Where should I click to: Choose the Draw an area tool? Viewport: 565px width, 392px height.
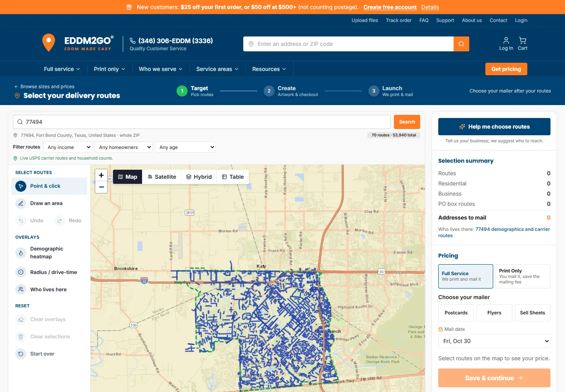coord(49,203)
